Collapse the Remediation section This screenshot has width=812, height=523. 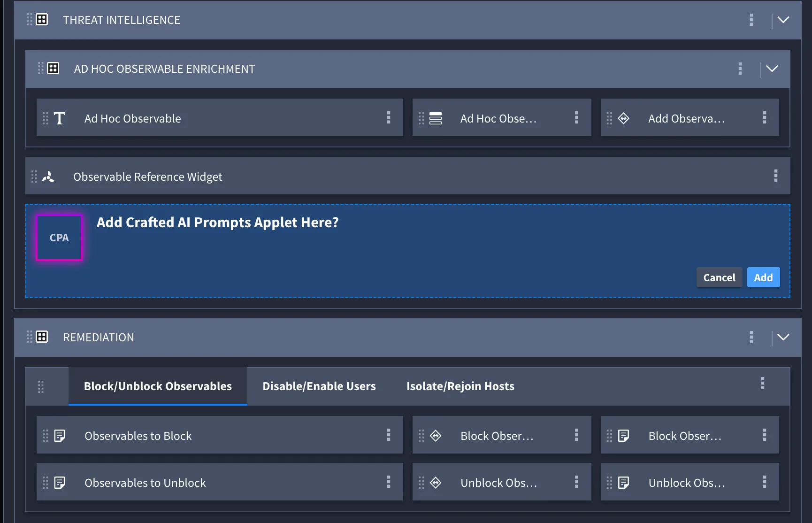pyautogui.click(x=783, y=337)
